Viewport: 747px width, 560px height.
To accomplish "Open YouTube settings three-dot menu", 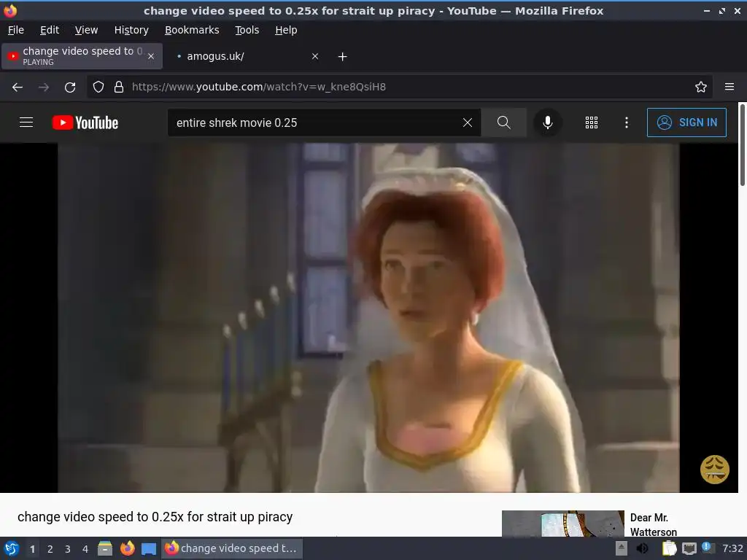I will point(627,122).
